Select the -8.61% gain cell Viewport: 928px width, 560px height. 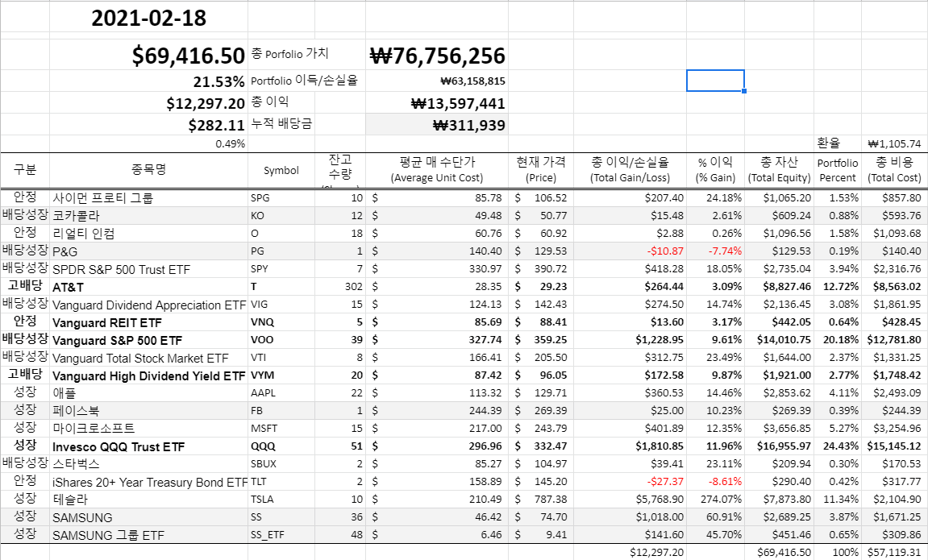715,481
